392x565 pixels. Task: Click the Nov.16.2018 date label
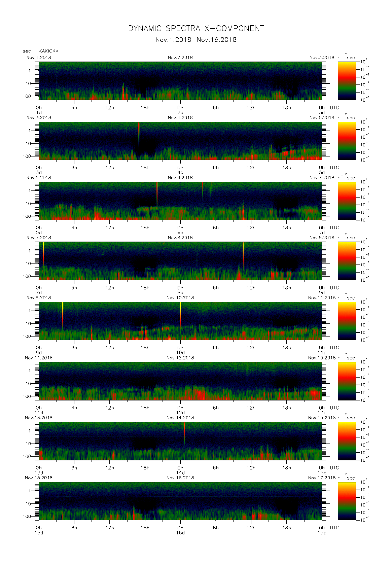[x=180, y=478]
